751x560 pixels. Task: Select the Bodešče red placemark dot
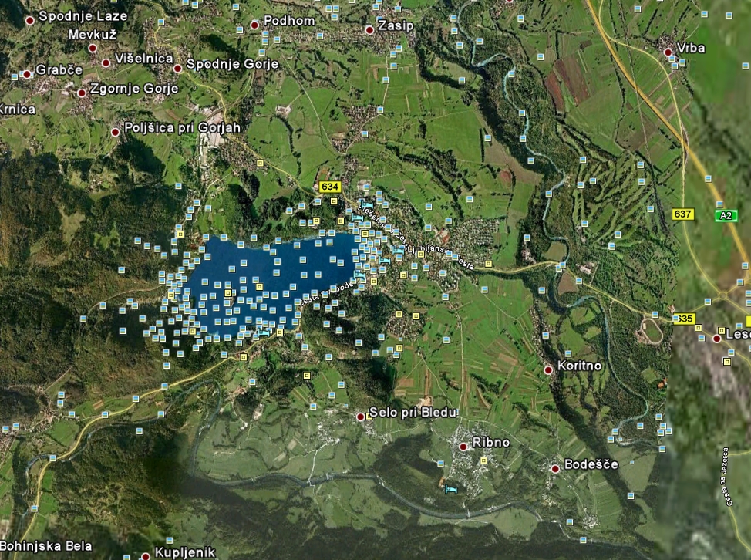(x=555, y=469)
